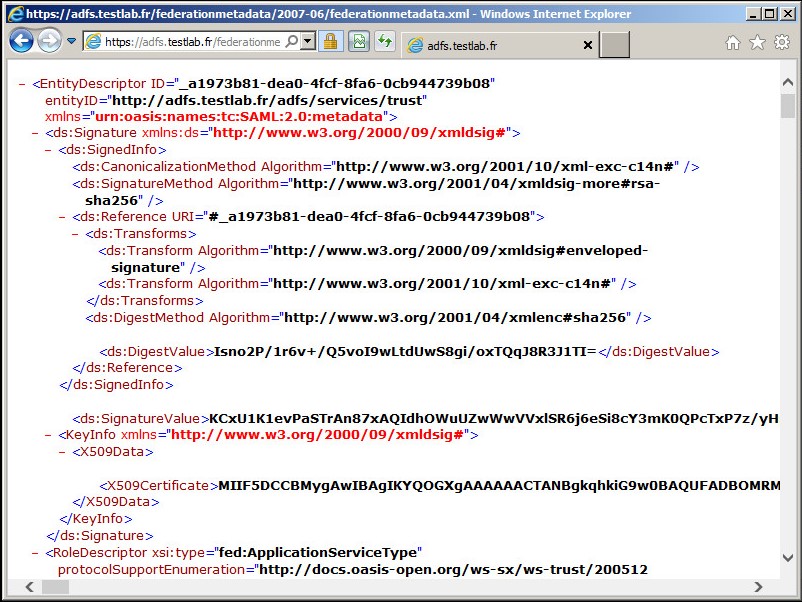
Task: Click the compatibility view icon
Action: (359, 41)
